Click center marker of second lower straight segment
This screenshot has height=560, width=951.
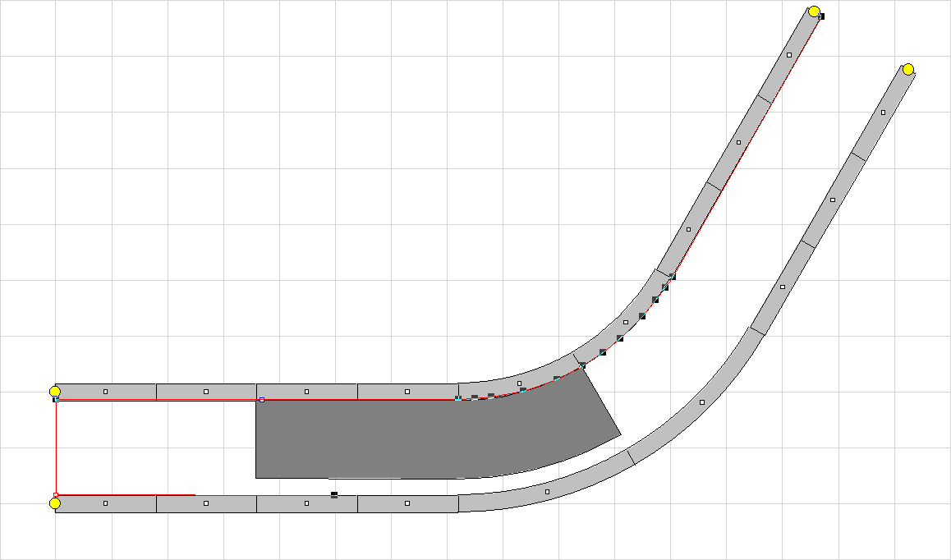point(206,503)
